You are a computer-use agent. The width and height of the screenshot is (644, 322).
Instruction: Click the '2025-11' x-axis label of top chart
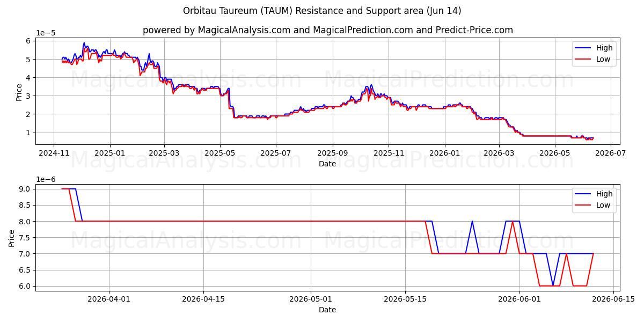point(389,153)
